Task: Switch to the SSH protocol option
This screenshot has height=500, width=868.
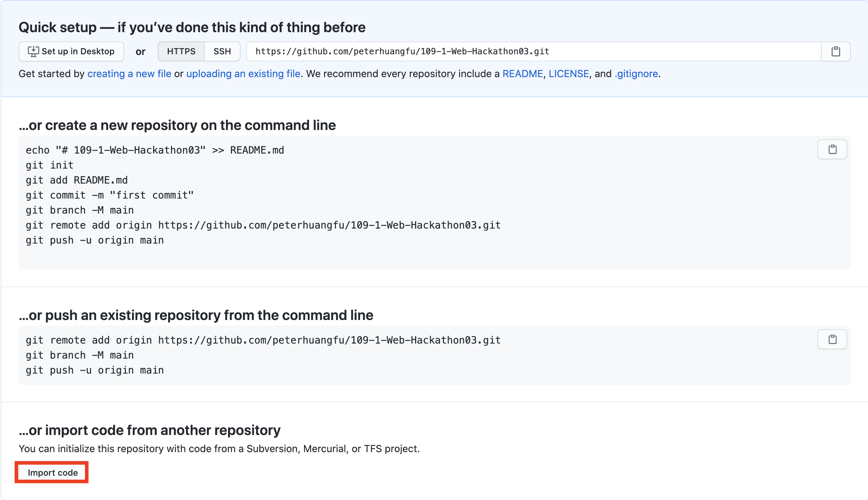Action: 222,51
